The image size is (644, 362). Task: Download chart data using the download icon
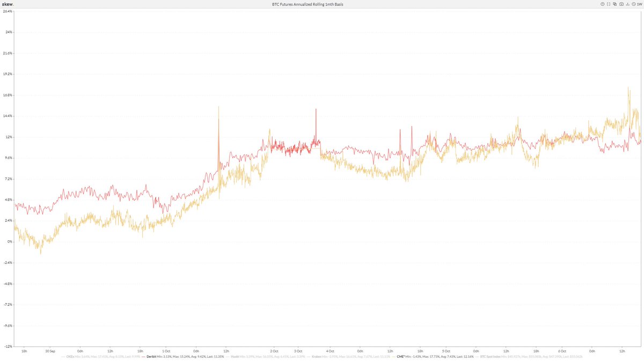pos(628,4)
